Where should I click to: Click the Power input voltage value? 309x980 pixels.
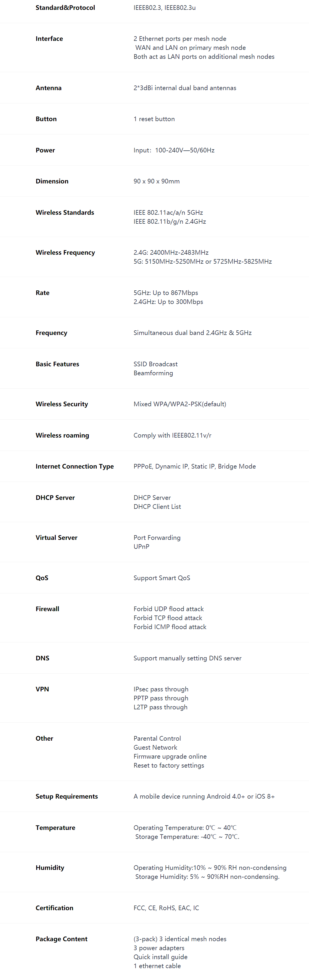174,150
